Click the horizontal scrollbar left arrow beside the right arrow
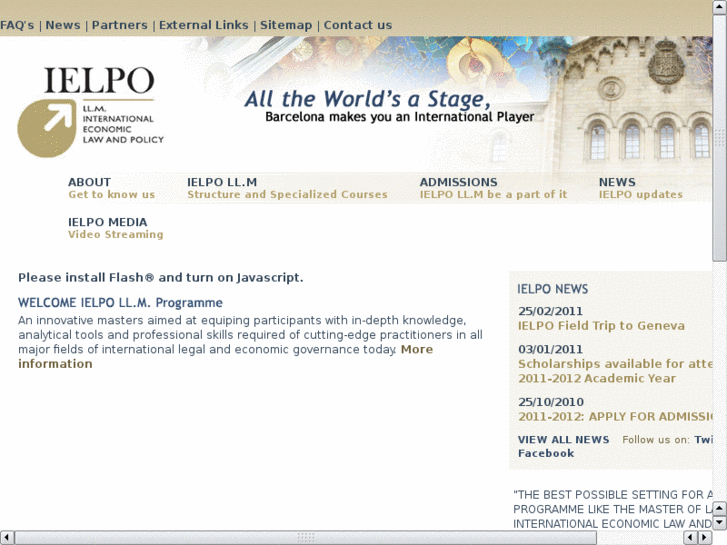 (x=691, y=538)
